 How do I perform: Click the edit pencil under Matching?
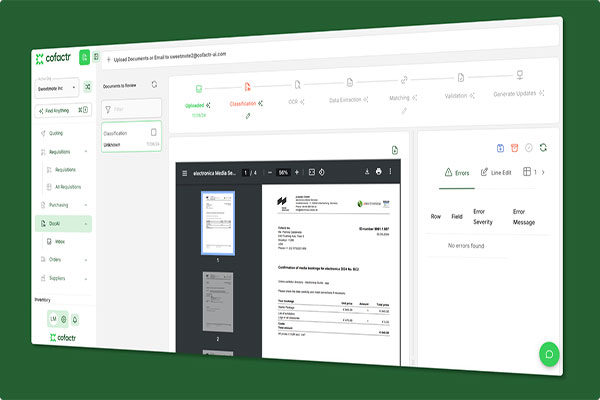point(404,111)
